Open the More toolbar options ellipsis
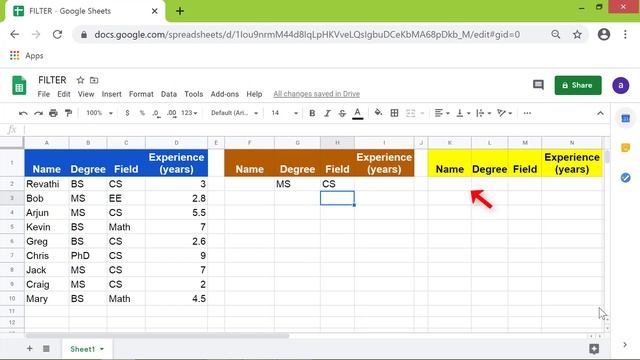 (527, 113)
